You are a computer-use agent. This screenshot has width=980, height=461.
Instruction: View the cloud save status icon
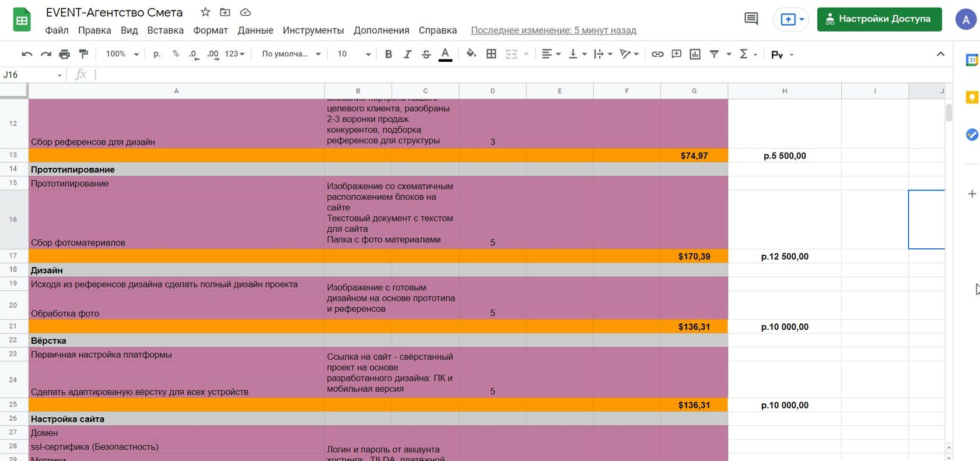245,12
